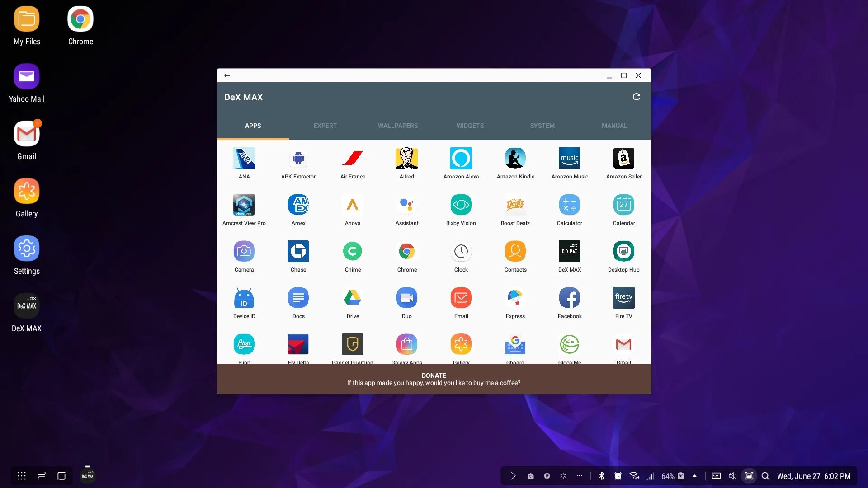Select the Chase app icon
The width and height of the screenshot is (868, 488).
pyautogui.click(x=298, y=252)
